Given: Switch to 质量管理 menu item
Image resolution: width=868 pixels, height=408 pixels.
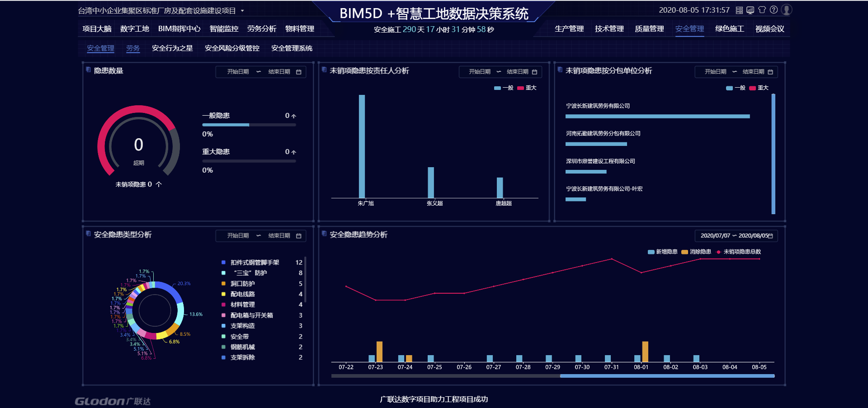Looking at the screenshot, I should click(x=649, y=29).
